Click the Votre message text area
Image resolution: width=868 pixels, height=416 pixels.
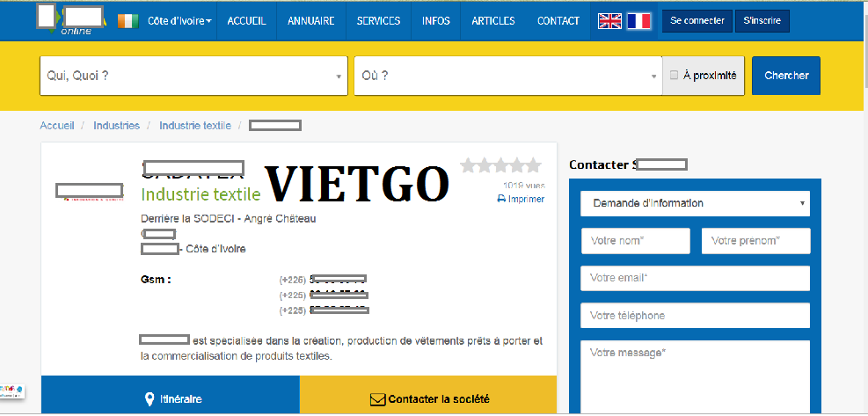696,378
